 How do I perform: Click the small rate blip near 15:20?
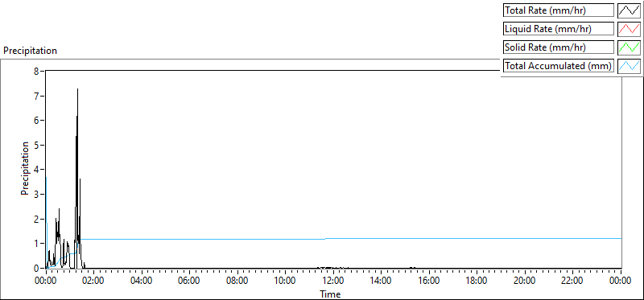click(412, 267)
